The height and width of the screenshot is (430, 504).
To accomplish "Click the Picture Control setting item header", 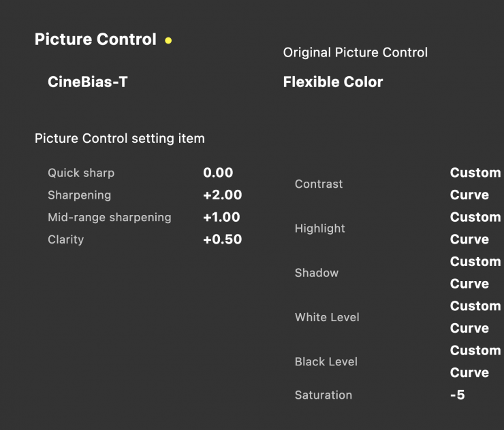I will coord(120,139).
